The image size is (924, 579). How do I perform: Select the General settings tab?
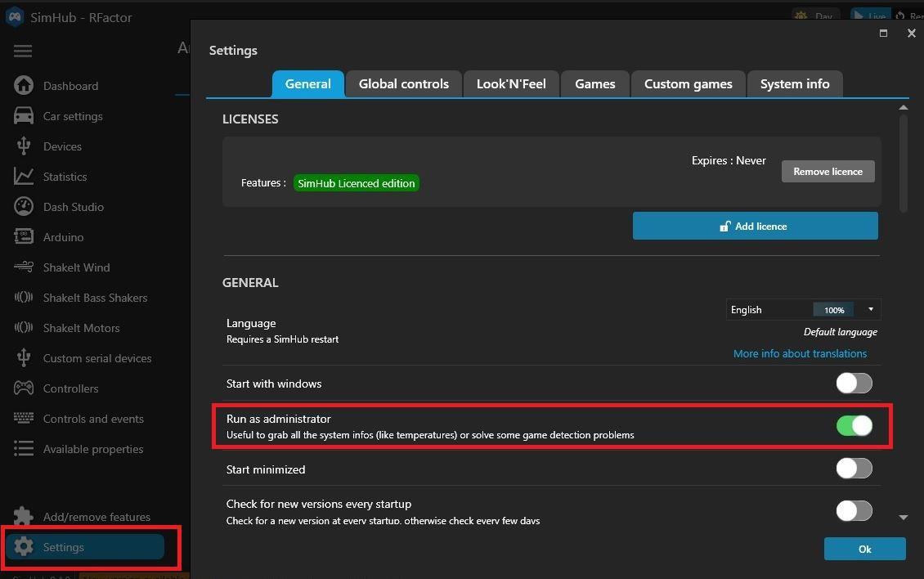point(307,83)
